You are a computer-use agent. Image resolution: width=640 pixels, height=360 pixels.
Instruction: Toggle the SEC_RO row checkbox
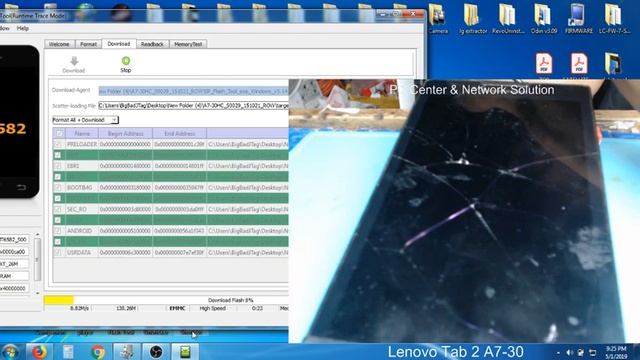tap(58, 209)
